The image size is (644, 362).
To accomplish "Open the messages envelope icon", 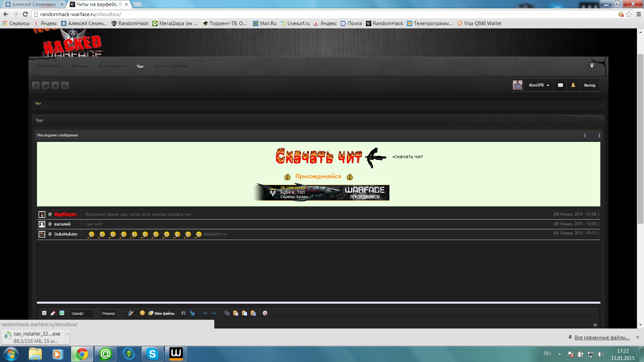I will (560, 85).
